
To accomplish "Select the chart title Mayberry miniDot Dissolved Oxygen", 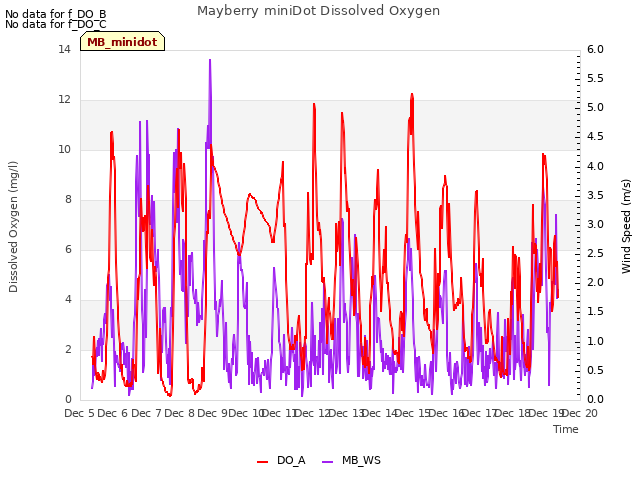I will pyautogui.click(x=318, y=11).
